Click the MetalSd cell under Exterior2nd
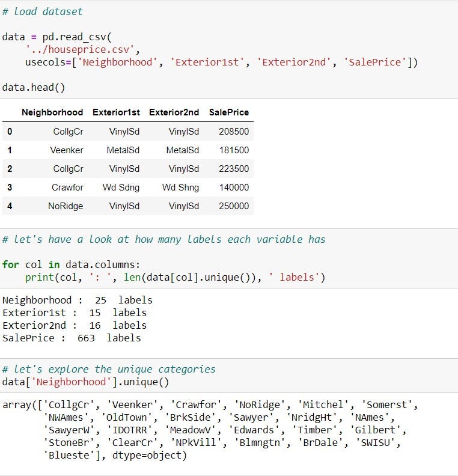The height and width of the screenshot is (476, 458). coord(182,150)
